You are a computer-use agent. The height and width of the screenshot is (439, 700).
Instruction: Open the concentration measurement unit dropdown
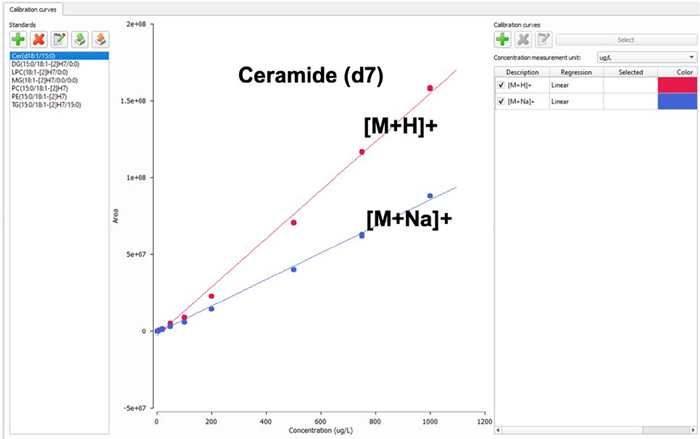click(646, 57)
